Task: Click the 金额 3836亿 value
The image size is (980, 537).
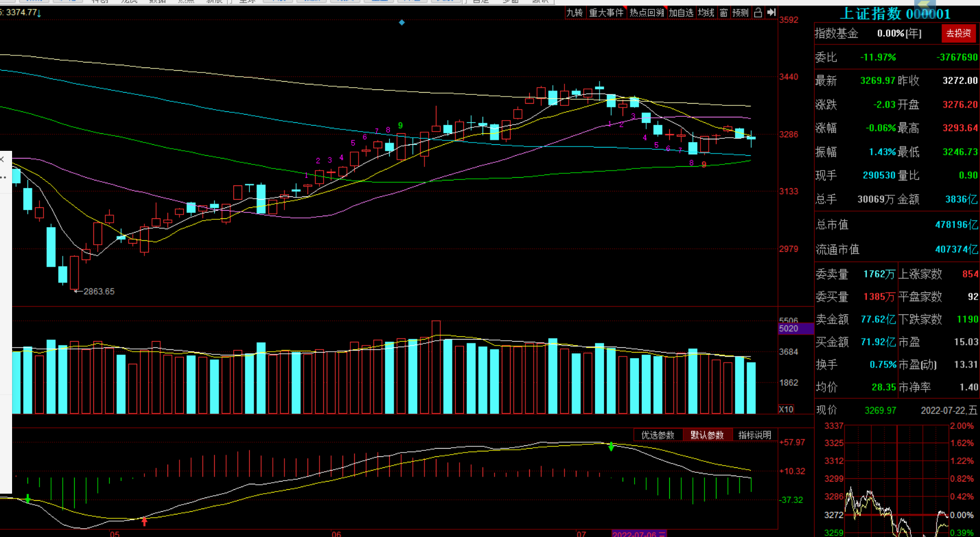Action: coord(961,200)
